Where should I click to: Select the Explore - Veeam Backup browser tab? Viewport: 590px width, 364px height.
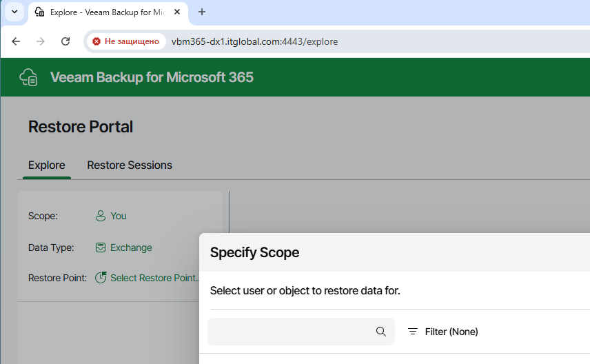click(x=108, y=12)
